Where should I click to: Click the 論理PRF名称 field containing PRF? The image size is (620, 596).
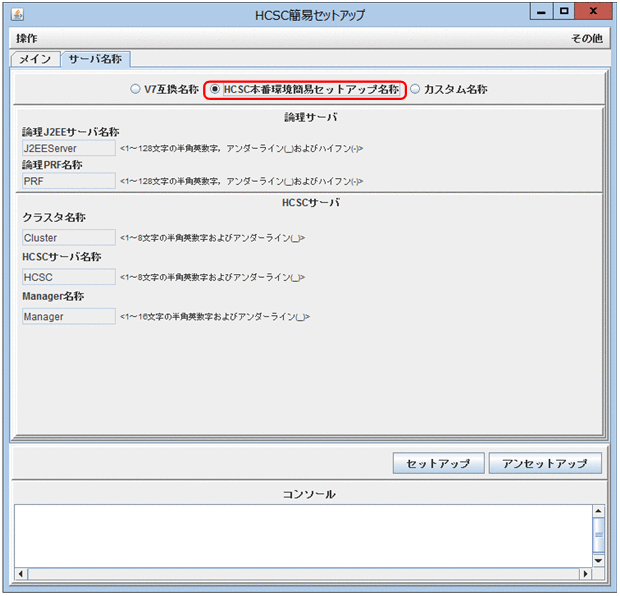coord(69,181)
